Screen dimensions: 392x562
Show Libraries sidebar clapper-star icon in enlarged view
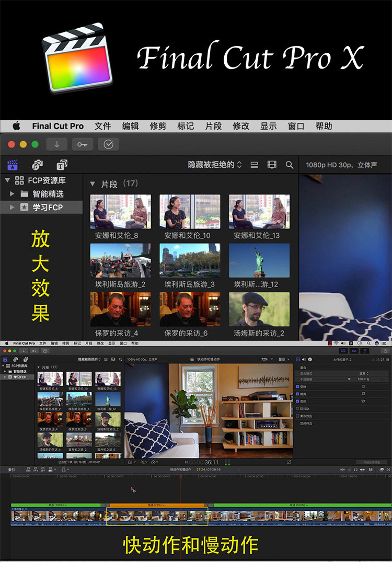click(x=13, y=165)
